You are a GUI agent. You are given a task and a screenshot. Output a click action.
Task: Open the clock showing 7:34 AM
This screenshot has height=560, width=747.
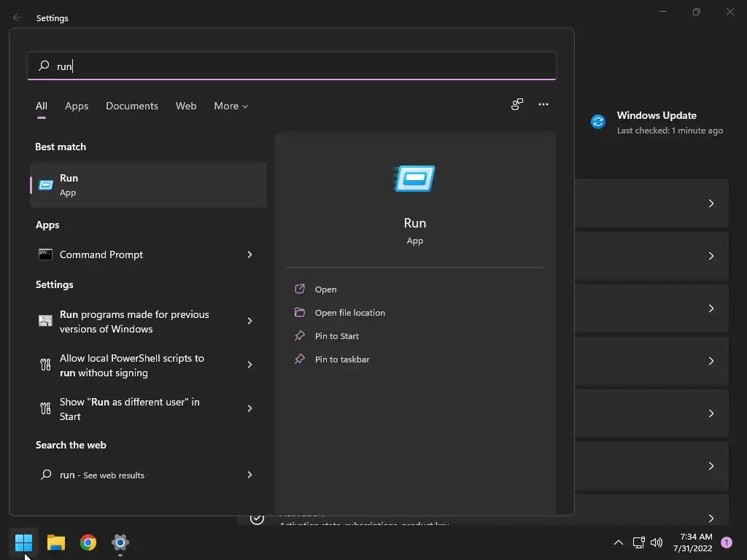[693, 542]
